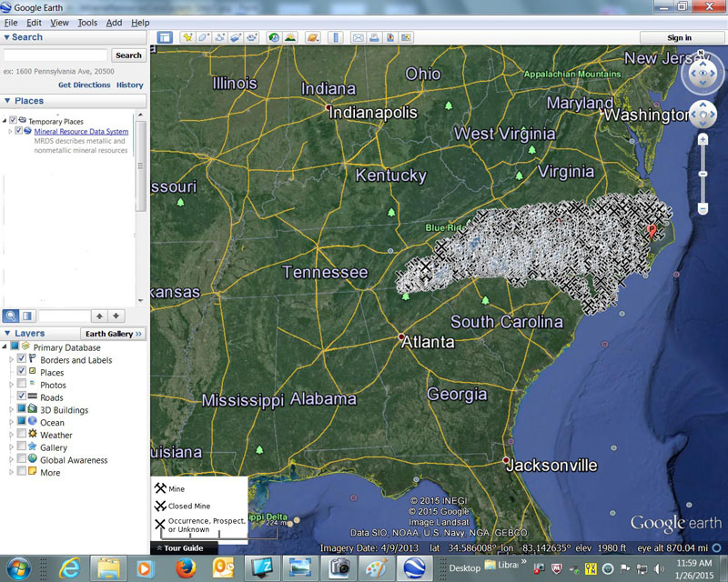Enable the Weather layer checkbox
Image resolution: width=728 pixels, height=582 pixels.
pos(21,434)
